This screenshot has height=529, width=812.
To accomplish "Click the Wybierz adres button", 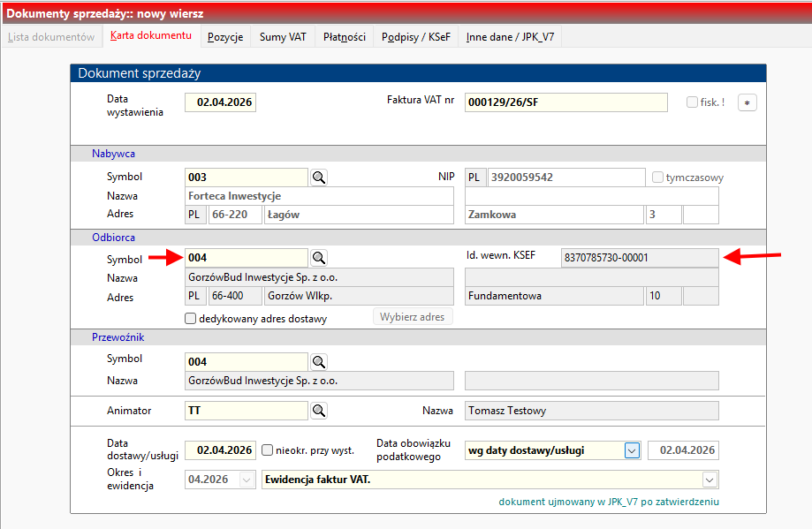I will [412, 317].
